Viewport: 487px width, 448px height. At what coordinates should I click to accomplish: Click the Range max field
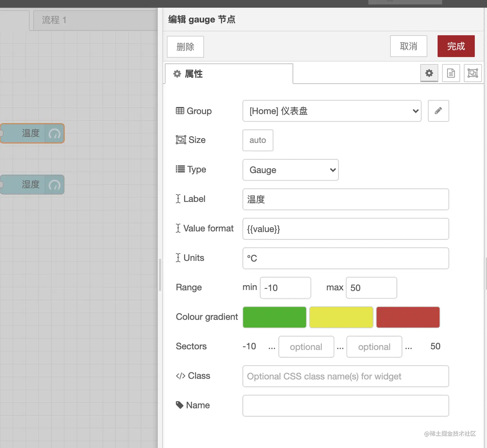pyautogui.click(x=371, y=288)
